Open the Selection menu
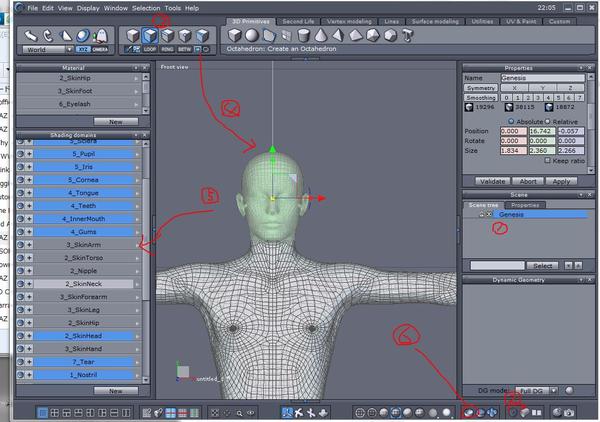600x422 pixels. 146,8
